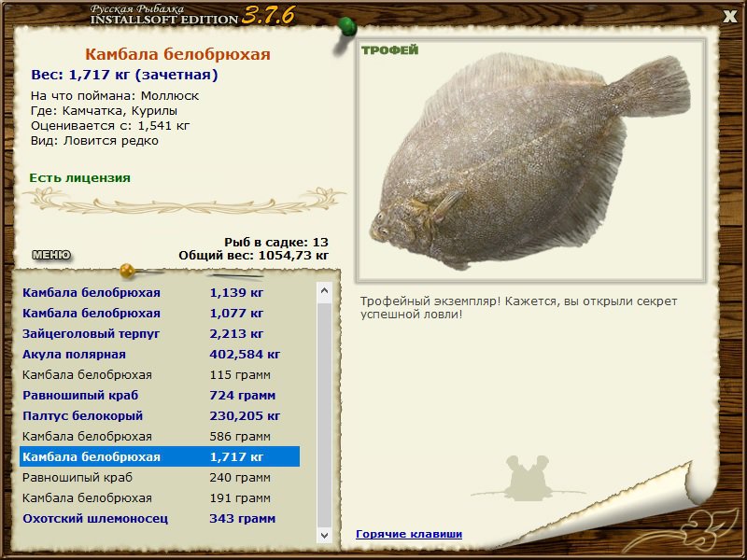Click the Есть лицензия label
This screenshot has width=747, height=560.
pyautogui.click(x=79, y=177)
